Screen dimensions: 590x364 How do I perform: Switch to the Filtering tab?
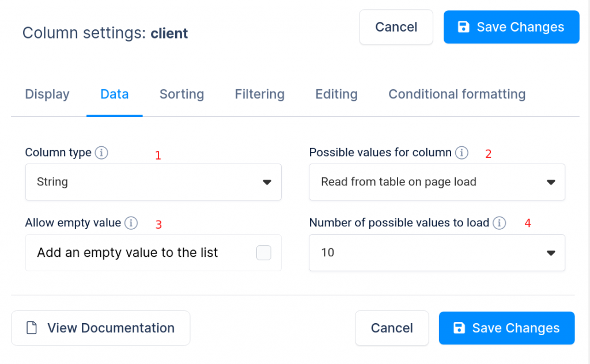(259, 94)
